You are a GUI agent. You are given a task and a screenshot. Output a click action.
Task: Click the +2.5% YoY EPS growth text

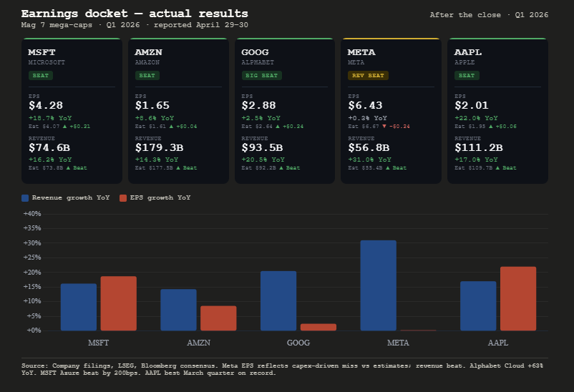click(x=261, y=118)
